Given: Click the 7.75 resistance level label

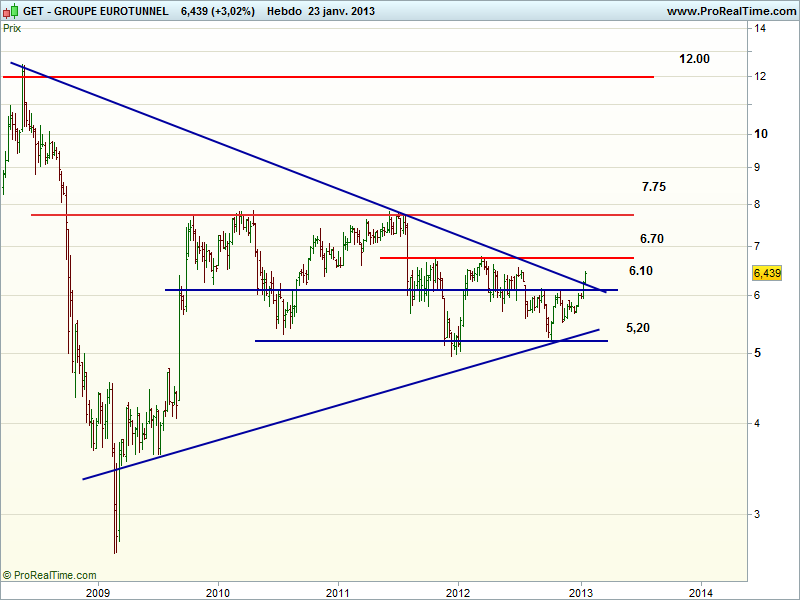Looking at the screenshot, I should (x=654, y=187).
